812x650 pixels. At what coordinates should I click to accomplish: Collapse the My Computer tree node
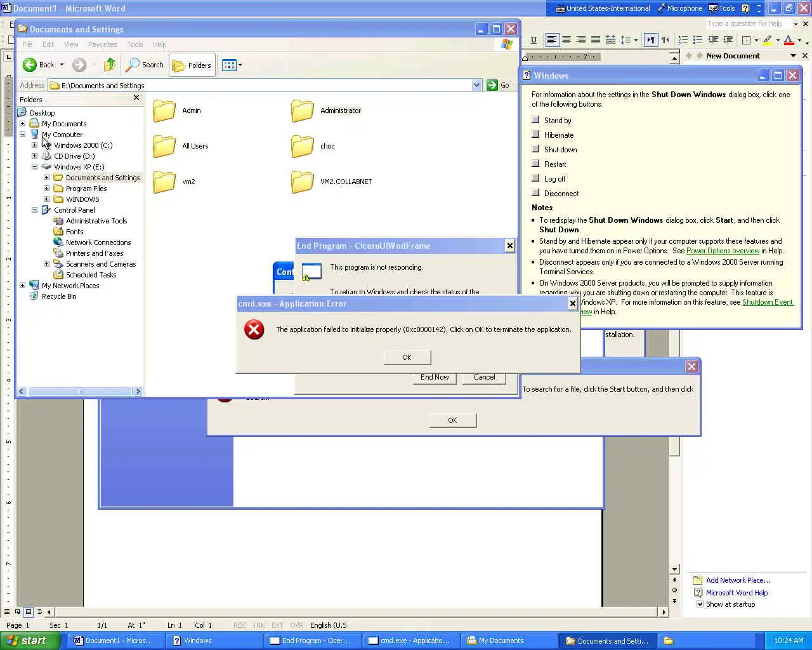click(23, 135)
